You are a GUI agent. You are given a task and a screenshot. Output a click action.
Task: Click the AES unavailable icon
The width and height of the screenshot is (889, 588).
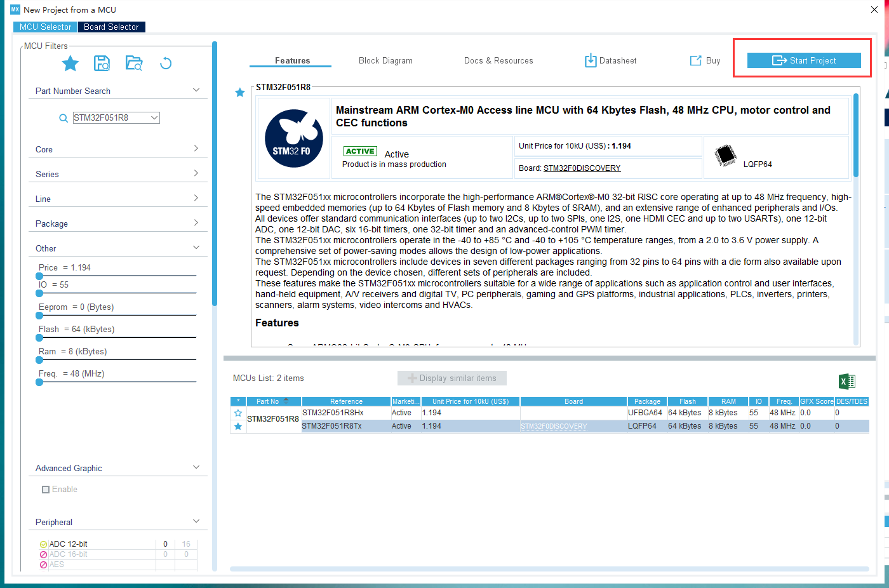coord(43,565)
